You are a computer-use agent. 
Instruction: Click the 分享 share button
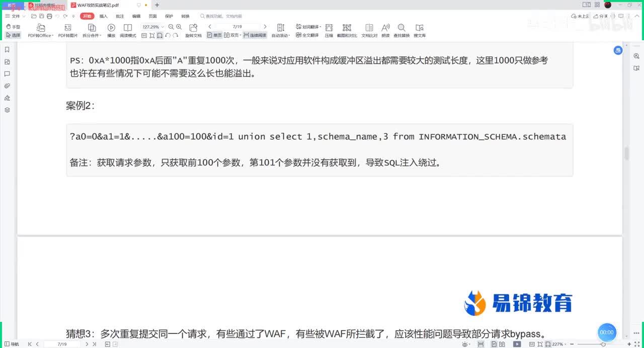click(x=601, y=16)
